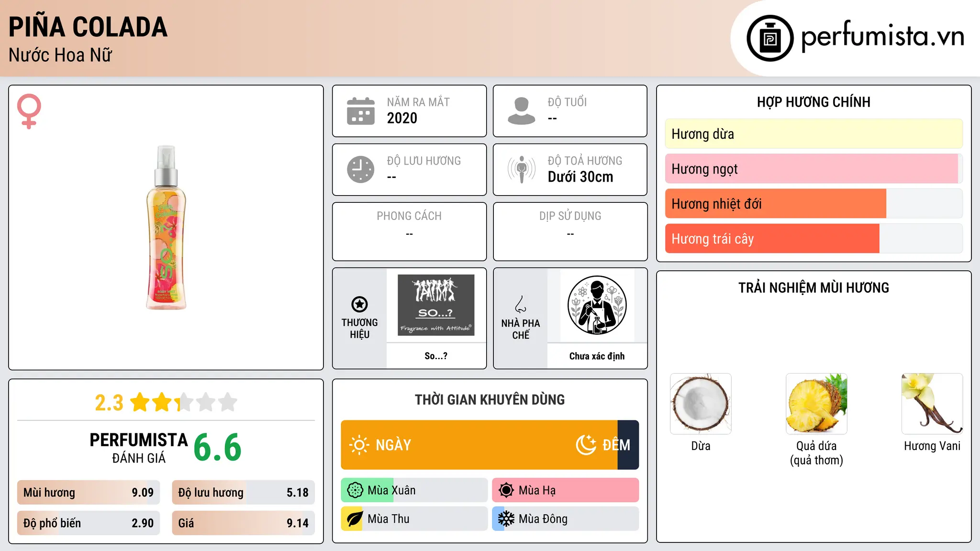Image resolution: width=980 pixels, height=551 pixels.
Task: Click the nose icon above Nhà pha chế
Action: pyautogui.click(x=521, y=304)
